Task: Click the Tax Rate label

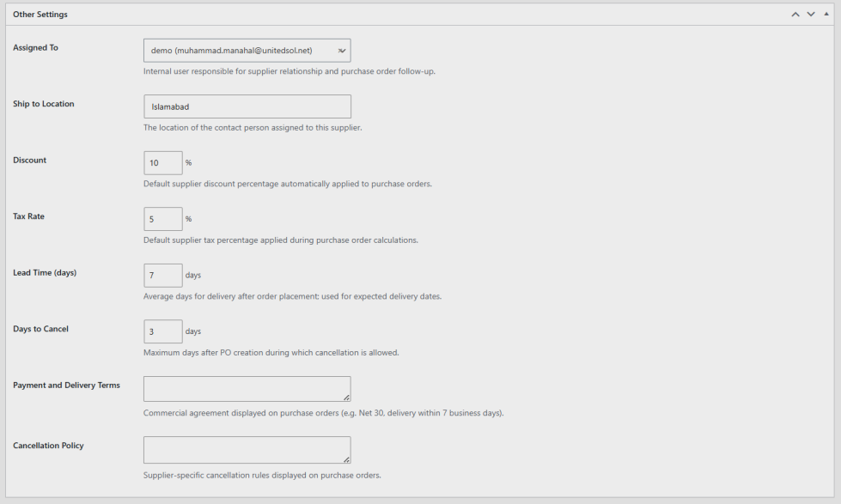Action: pos(28,216)
